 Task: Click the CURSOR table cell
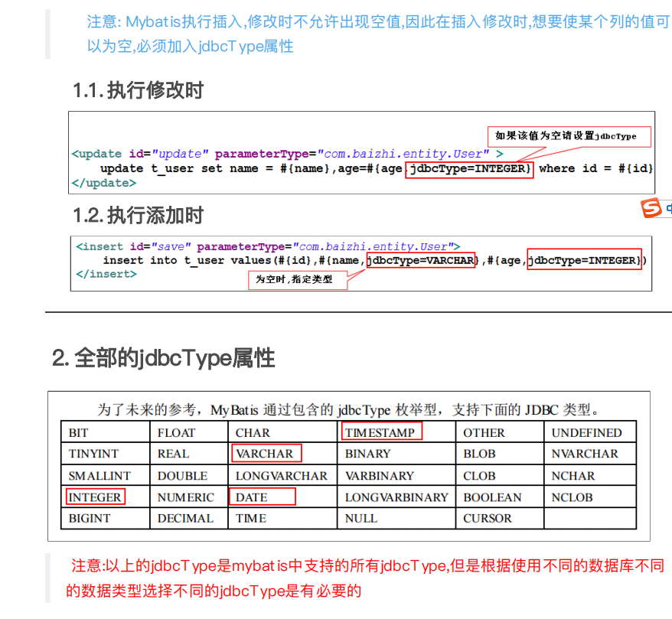500,518
